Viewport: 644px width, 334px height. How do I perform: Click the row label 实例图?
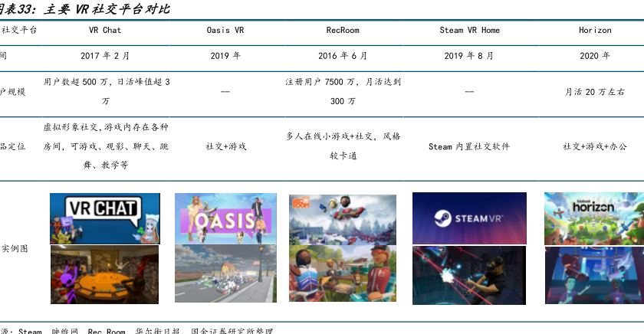click(x=15, y=249)
